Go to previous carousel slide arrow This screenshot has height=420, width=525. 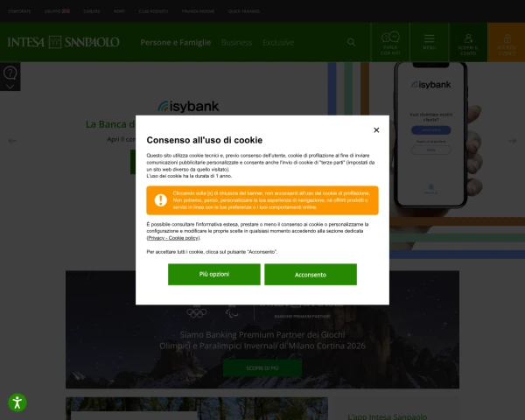tap(12, 141)
